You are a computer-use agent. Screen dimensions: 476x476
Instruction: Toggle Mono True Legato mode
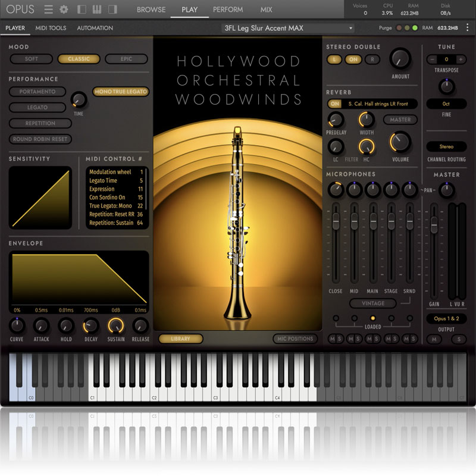[x=121, y=92]
